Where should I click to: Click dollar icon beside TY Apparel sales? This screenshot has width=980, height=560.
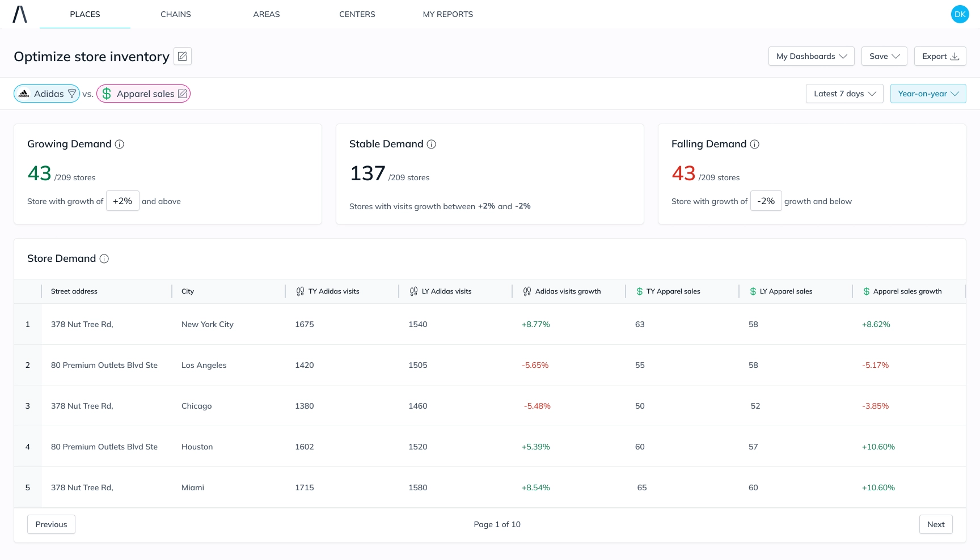[640, 291]
